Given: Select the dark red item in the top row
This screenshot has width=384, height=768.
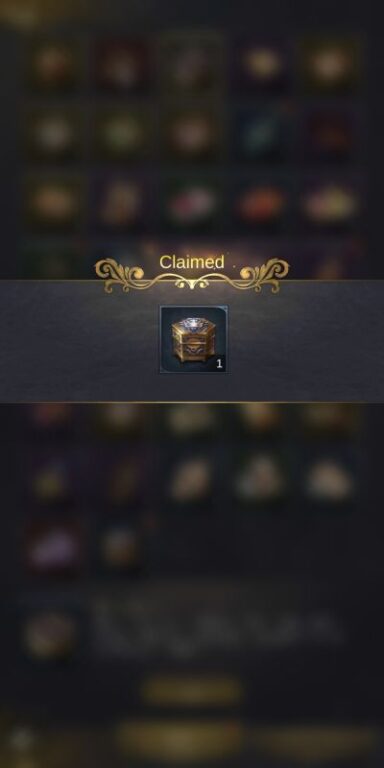Looking at the screenshot, I should point(122,65).
